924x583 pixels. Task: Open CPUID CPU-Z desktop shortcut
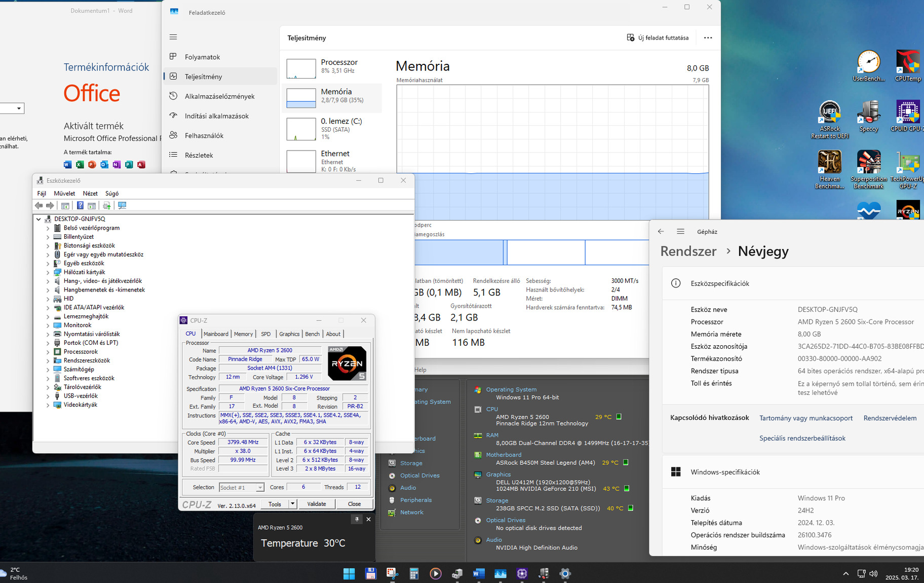tap(908, 117)
